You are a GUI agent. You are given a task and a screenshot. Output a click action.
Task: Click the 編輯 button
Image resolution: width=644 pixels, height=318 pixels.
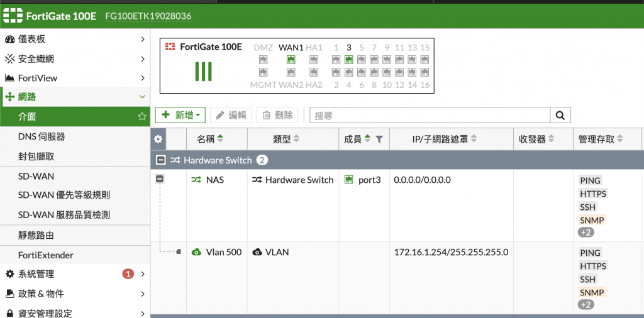click(x=231, y=115)
